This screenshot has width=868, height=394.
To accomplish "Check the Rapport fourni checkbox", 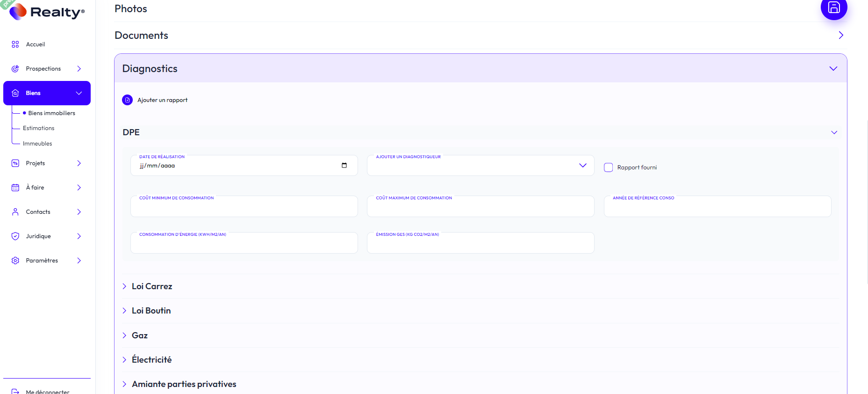I will coord(608,168).
